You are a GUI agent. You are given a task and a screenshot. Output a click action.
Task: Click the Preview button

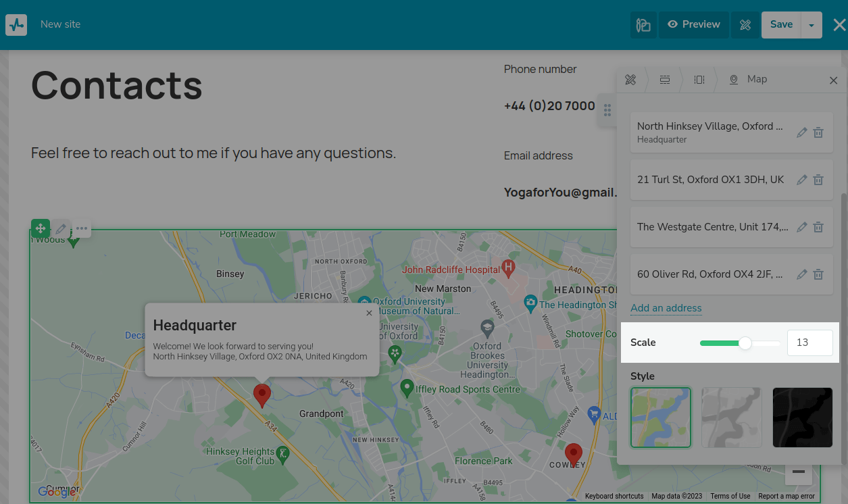694,25
